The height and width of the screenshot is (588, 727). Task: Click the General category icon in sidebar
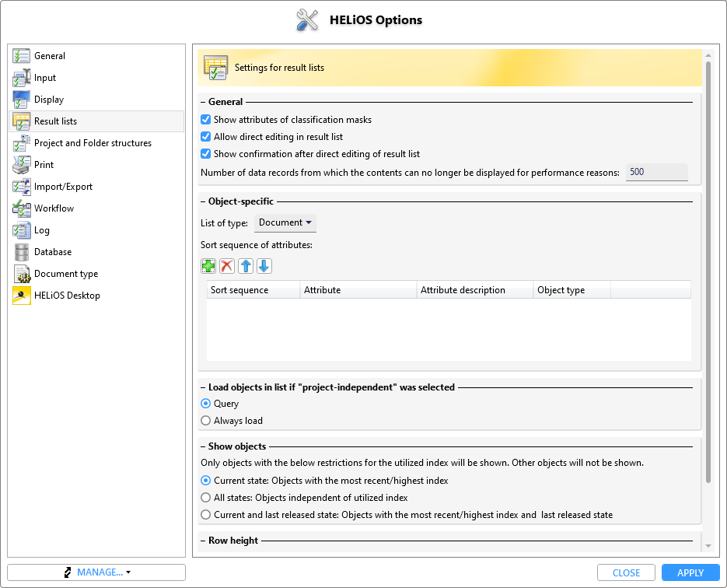21,56
